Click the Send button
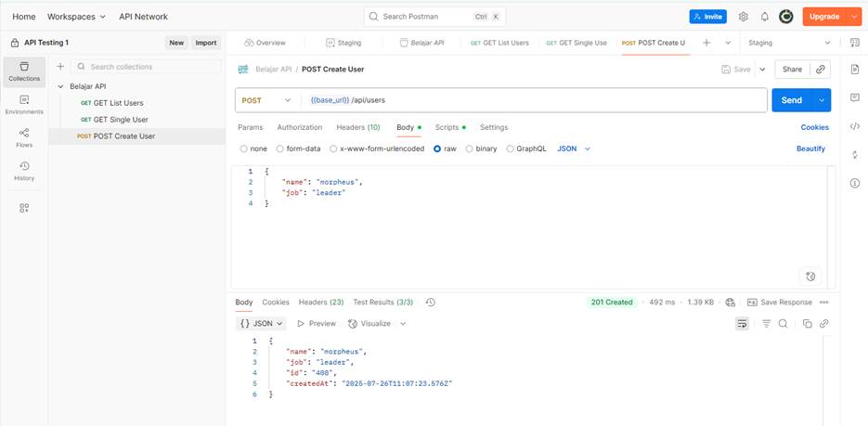 point(791,100)
